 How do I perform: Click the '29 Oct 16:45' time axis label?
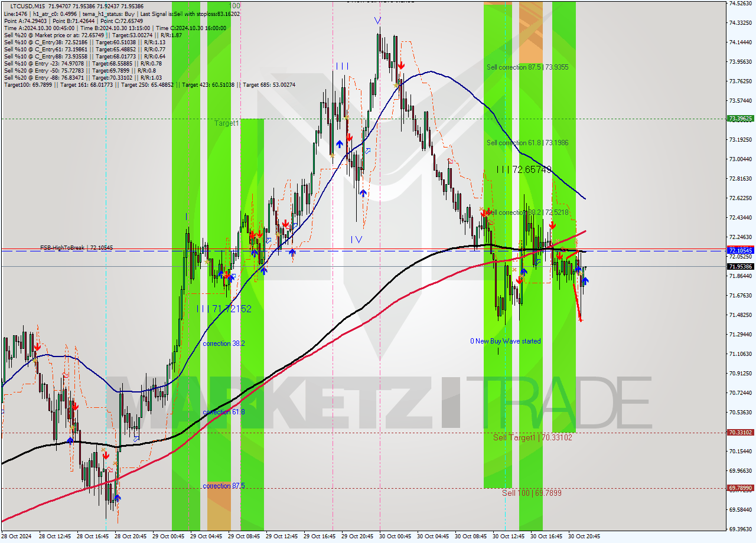pos(320,537)
